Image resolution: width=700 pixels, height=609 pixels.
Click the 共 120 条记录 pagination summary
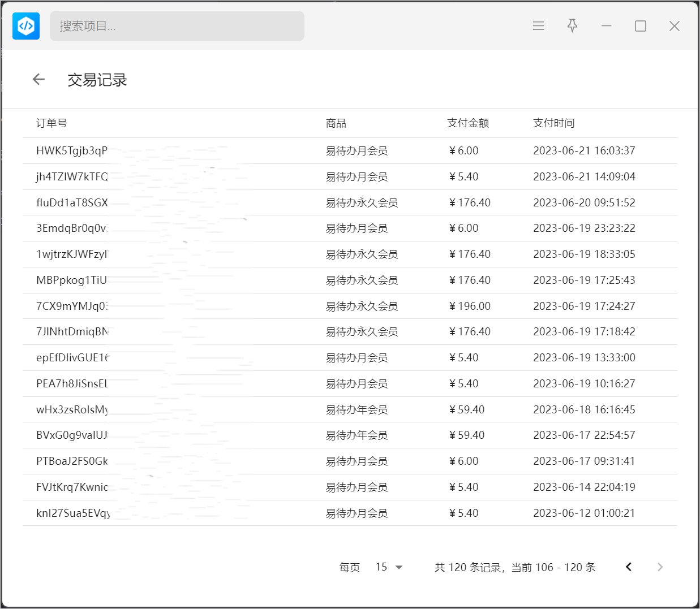coord(515,567)
